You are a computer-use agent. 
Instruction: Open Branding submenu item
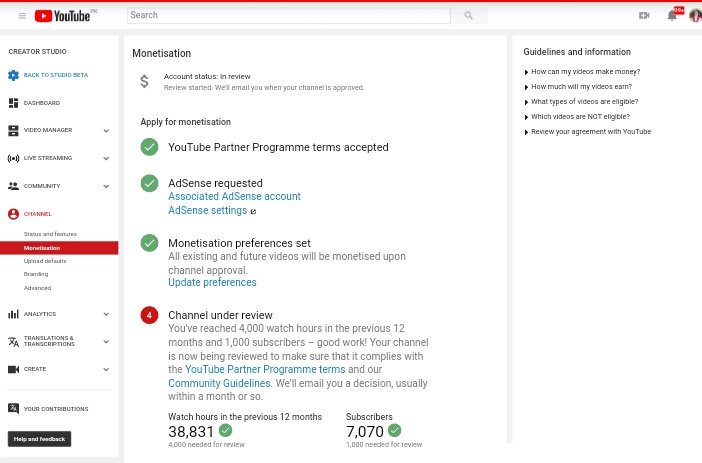[36, 274]
